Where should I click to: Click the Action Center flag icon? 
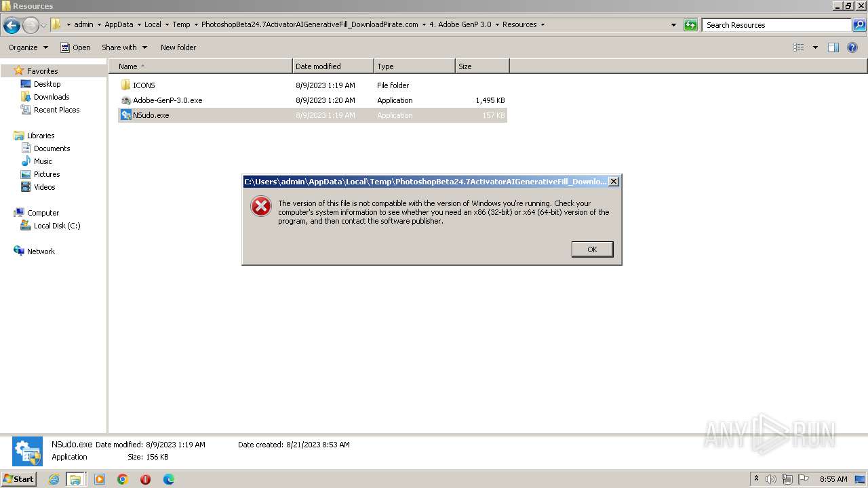804,479
